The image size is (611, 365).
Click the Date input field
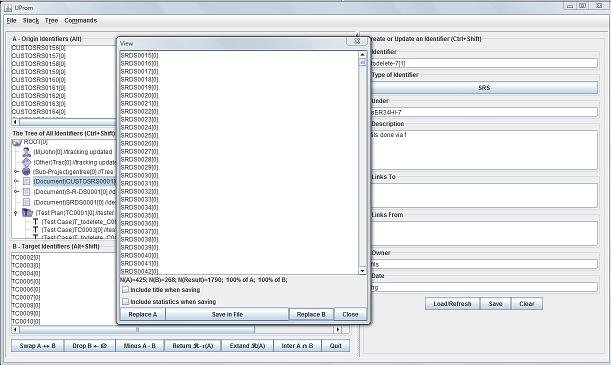tap(484, 287)
